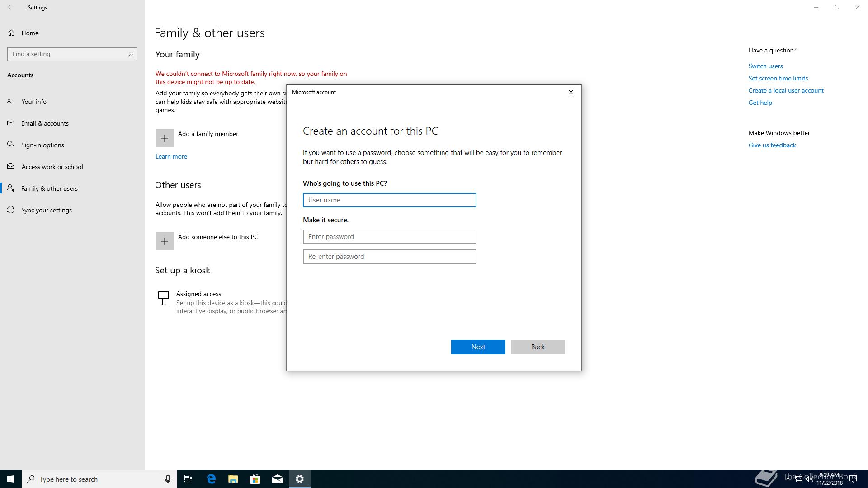
Task: Open Access work or school section
Action: click(x=72, y=167)
